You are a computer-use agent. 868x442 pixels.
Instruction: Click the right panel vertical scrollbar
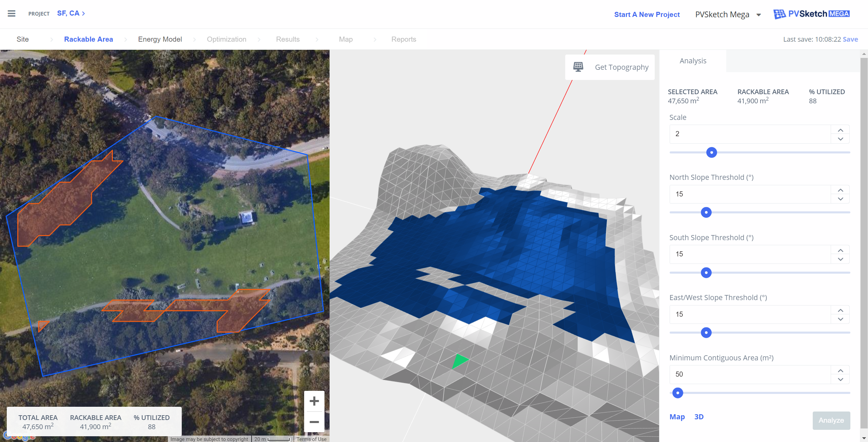(x=864, y=244)
